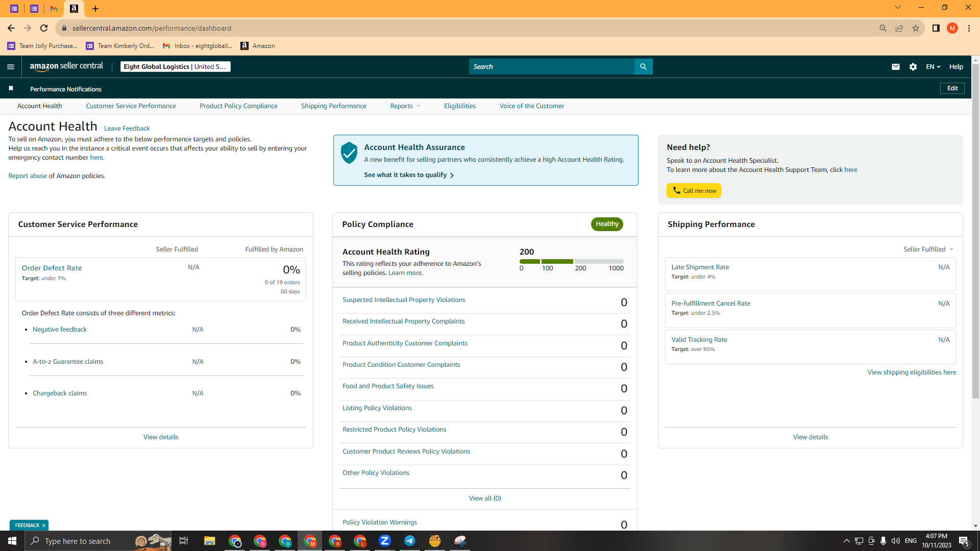Open the Seller Fulfilled shipping dropdown
The width and height of the screenshot is (980, 551).
click(928, 249)
